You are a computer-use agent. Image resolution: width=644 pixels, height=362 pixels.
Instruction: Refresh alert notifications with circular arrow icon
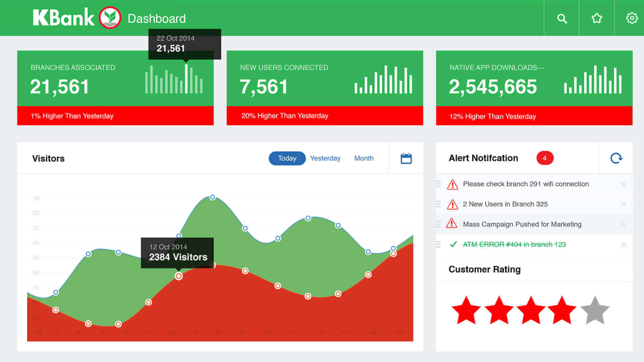[616, 158]
